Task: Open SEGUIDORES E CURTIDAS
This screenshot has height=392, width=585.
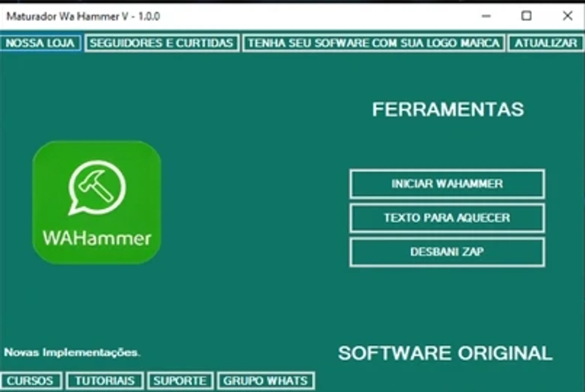Action: click(162, 43)
